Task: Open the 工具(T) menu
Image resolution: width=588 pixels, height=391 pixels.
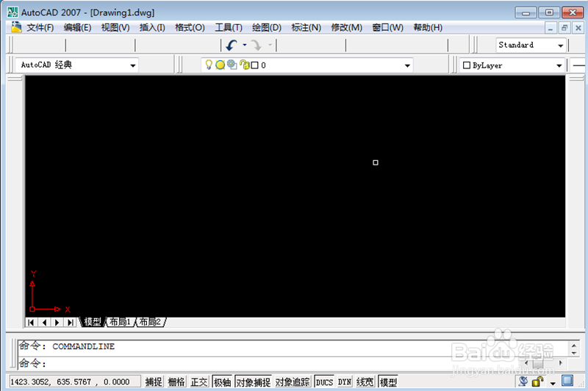Action: [x=229, y=27]
